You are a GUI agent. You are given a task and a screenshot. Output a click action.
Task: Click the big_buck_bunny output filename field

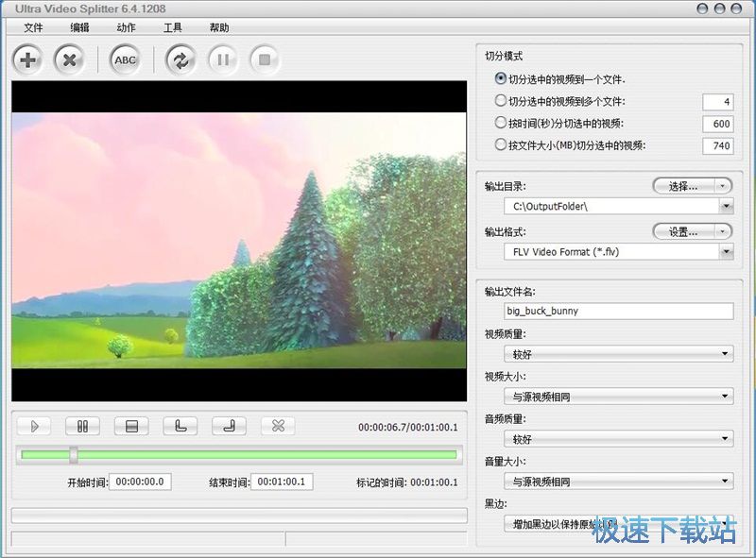[619, 311]
